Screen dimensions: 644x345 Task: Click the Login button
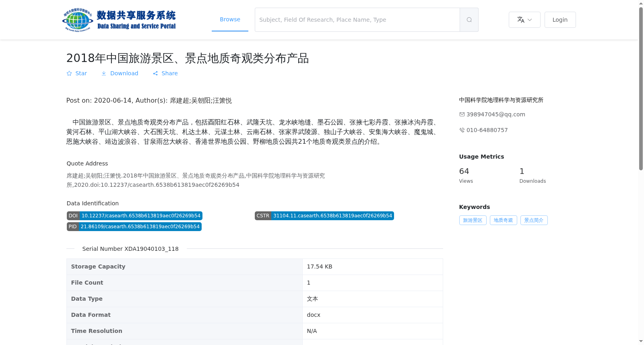(x=560, y=20)
